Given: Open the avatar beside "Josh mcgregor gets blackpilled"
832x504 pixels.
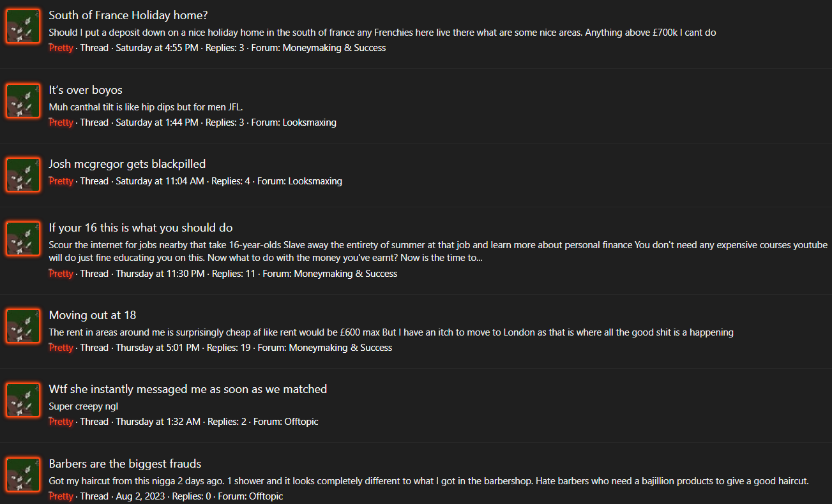Looking at the screenshot, I should [23, 175].
